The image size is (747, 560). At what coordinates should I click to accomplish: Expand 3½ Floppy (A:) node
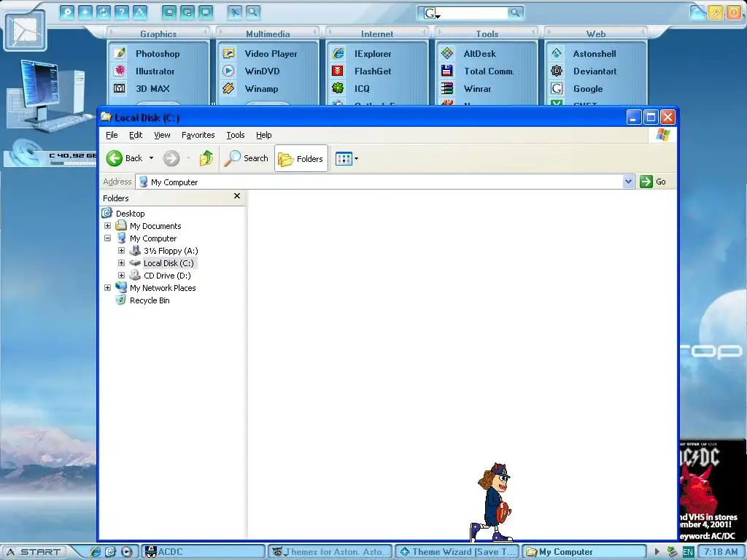[122, 251]
